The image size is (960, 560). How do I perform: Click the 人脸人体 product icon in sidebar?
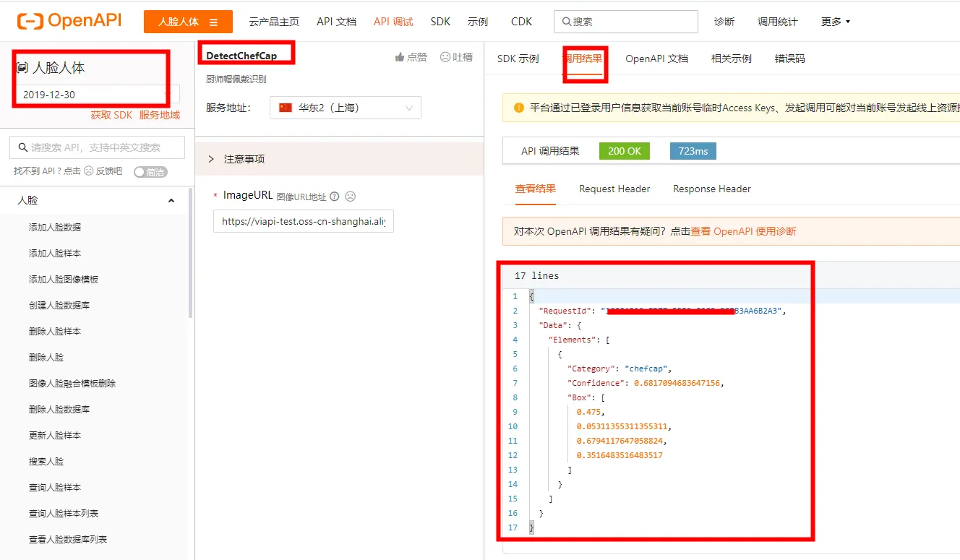[22, 67]
